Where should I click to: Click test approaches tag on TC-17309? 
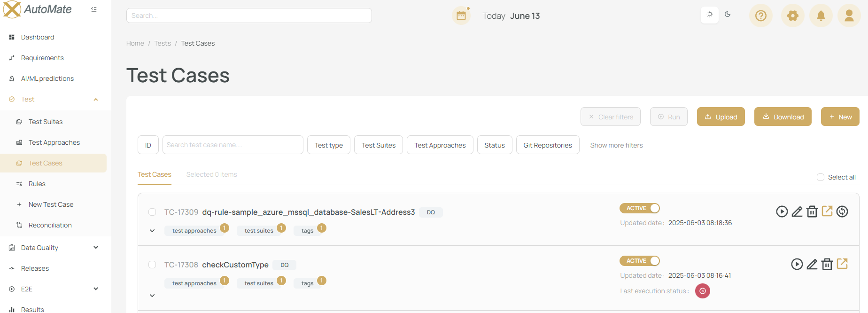point(194,231)
